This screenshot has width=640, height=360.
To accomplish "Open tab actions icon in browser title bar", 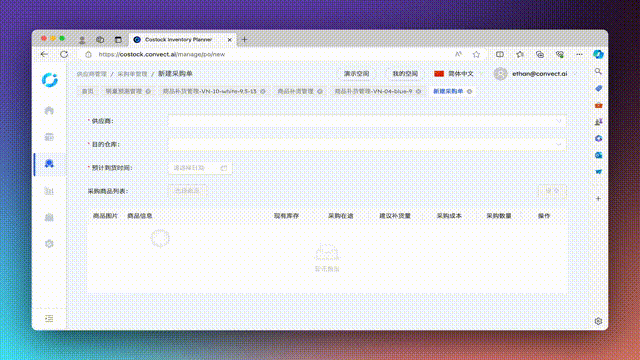I will (x=118, y=40).
